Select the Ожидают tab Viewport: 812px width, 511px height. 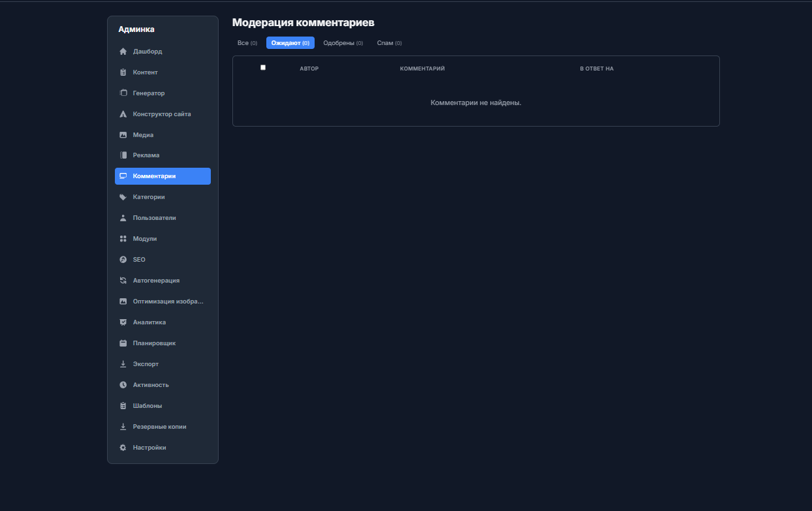[x=290, y=43]
